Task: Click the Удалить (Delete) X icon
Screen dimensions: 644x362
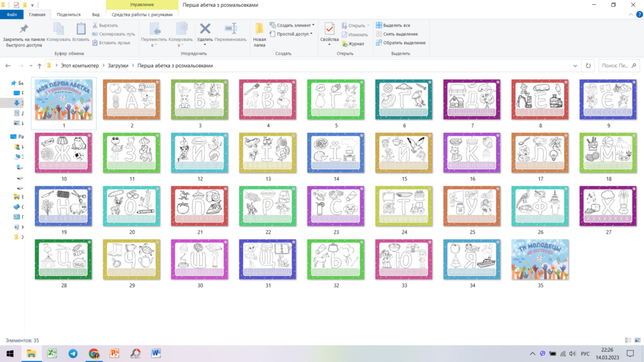Action: (205, 29)
